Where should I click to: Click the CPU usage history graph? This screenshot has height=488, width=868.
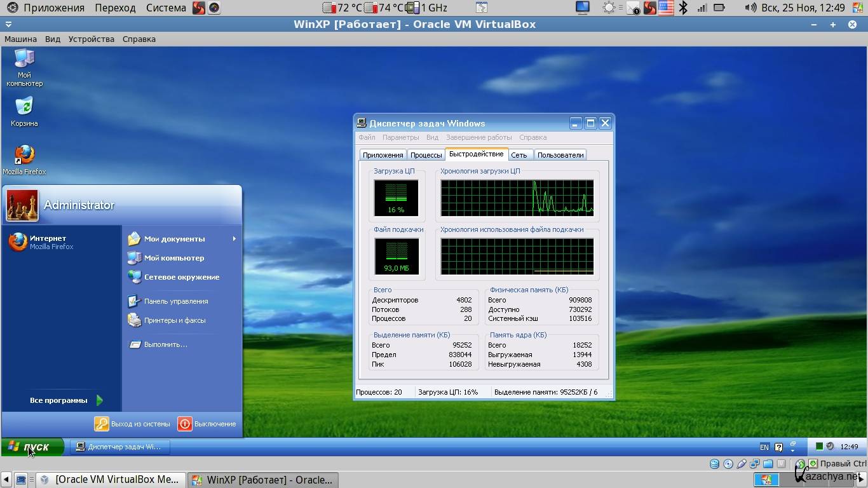coord(517,198)
